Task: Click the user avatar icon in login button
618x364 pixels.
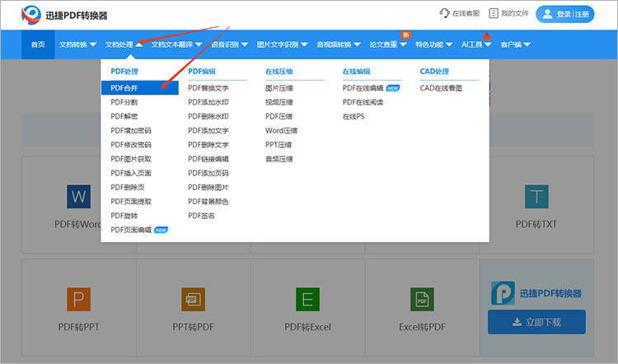Action: click(547, 14)
